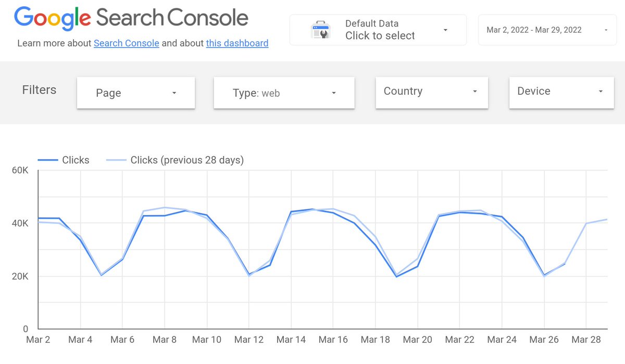Screen dimensions: 625x364
Task: Open the Country filter dropdown
Action: [x=432, y=93]
